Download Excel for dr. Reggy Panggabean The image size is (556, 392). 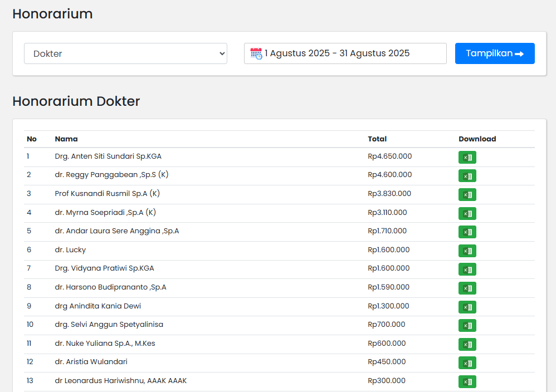(467, 176)
